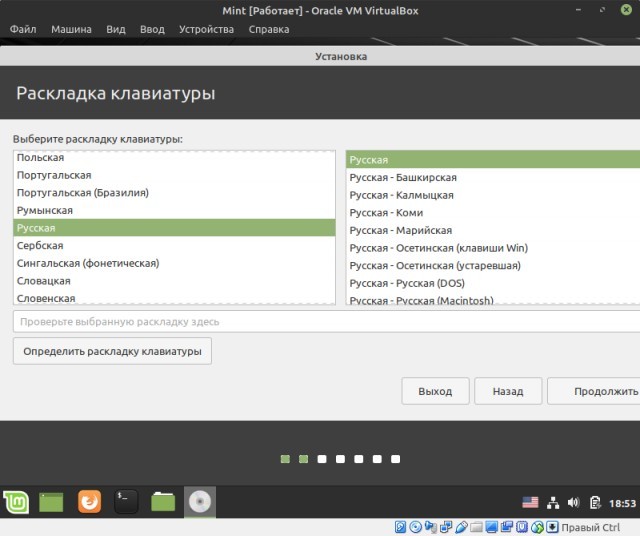The width and height of the screenshot is (640, 536).
Task: Click the 18:53 clock in the panel
Action: click(622, 503)
